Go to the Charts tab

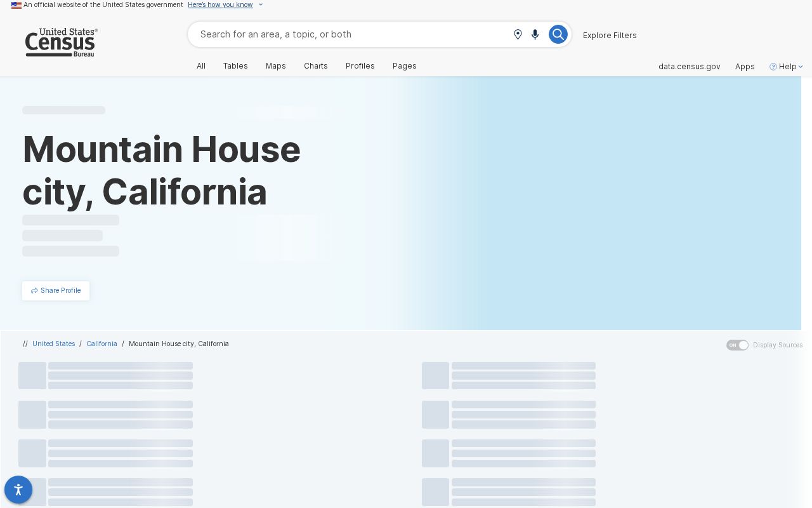click(316, 66)
